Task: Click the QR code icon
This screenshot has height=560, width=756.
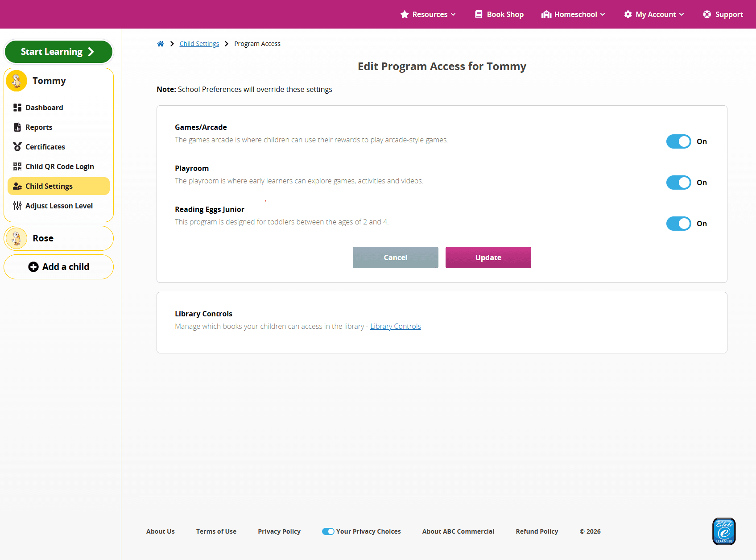Action: point(17,166)
